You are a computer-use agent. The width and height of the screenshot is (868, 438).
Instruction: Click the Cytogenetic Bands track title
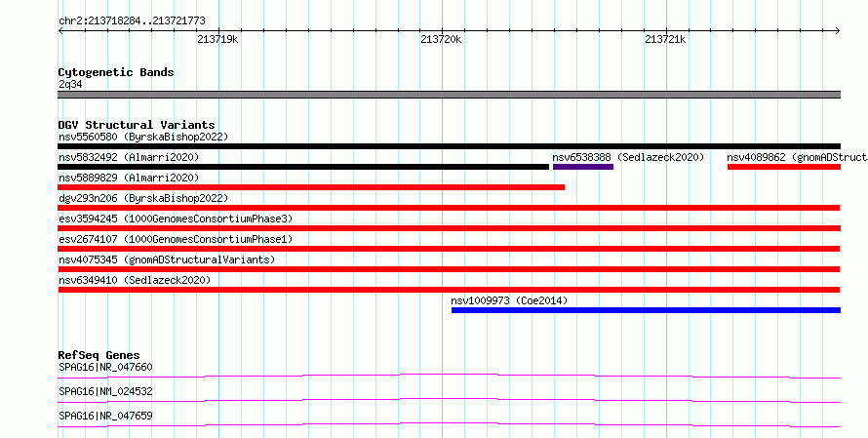116,72
